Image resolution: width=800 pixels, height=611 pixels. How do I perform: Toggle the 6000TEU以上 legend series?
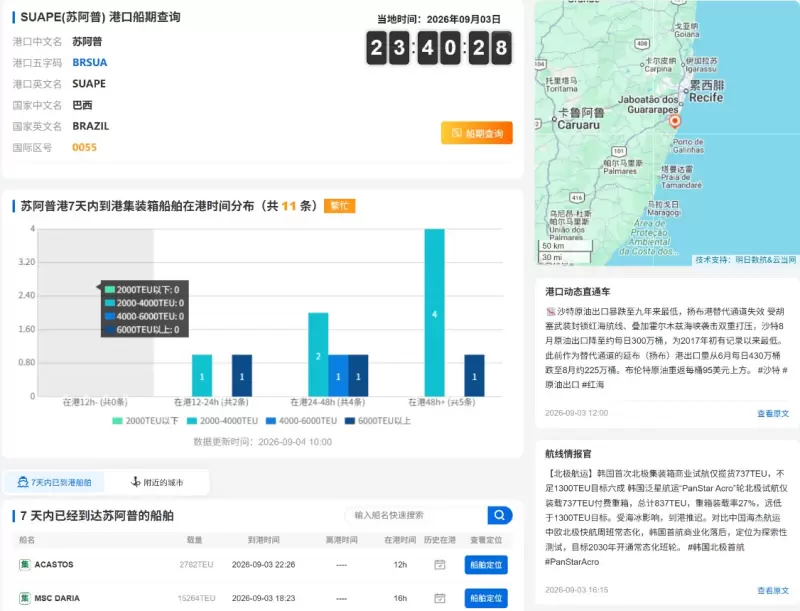point(378,421)
